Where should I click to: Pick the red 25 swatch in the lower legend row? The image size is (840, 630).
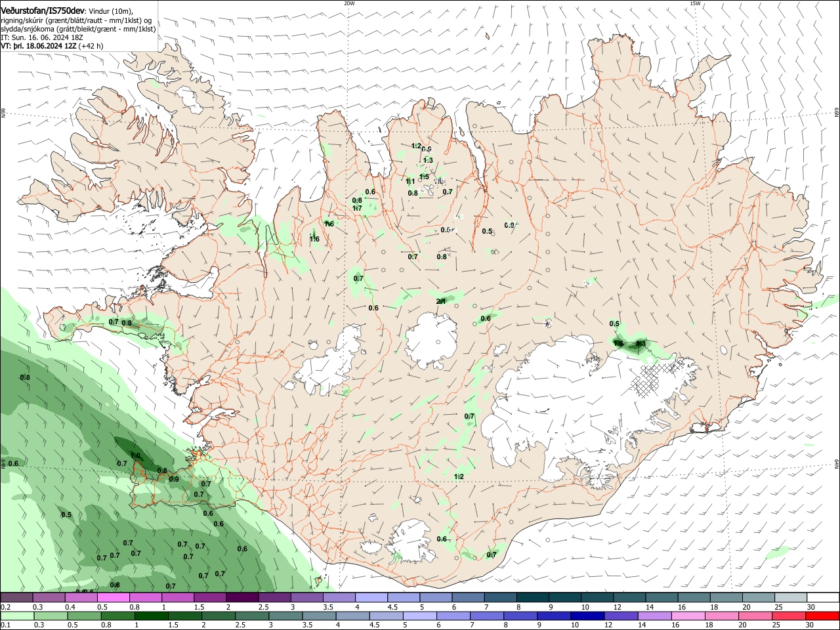[x=789, y=616]
